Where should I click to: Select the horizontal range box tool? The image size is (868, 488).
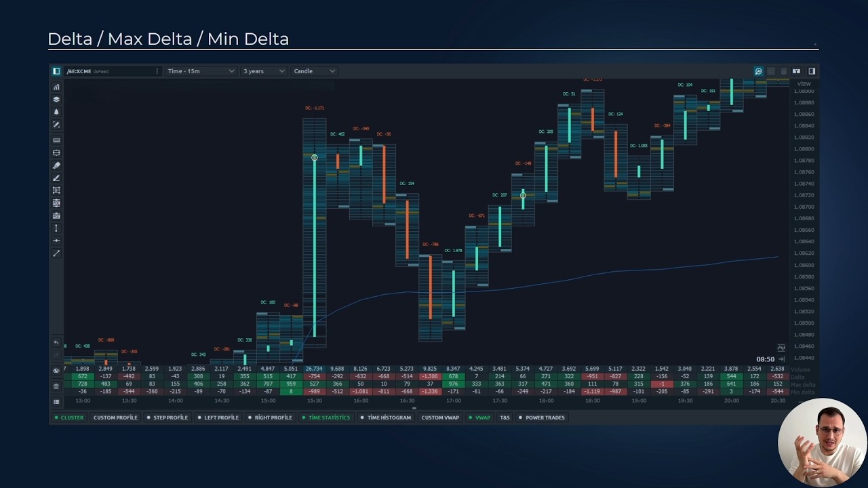point(56,152)
